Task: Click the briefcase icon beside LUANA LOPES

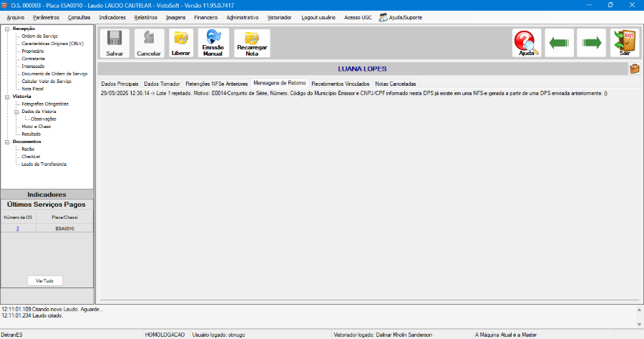Action: click(x=635, y=69)
